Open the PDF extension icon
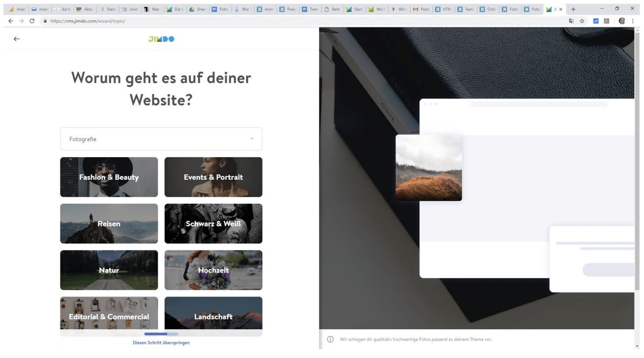 click(607, 21)
